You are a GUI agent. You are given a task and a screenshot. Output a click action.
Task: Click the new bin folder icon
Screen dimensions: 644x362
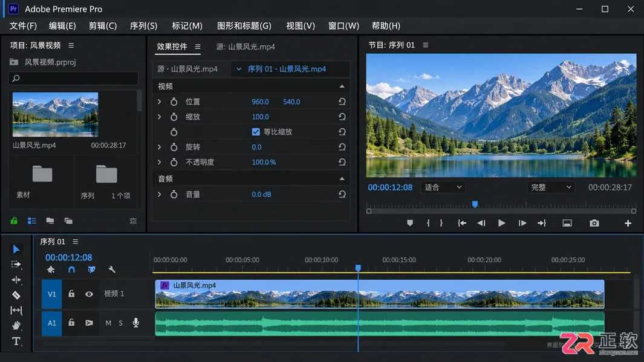[x=50, y=221]
